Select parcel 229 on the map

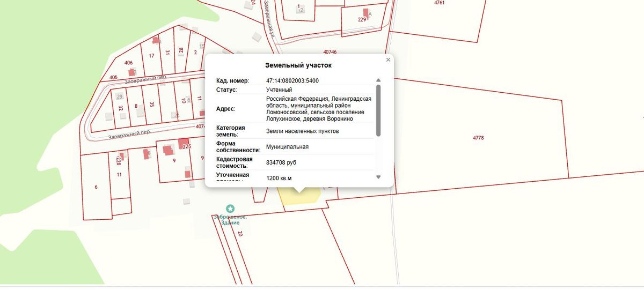362,19
